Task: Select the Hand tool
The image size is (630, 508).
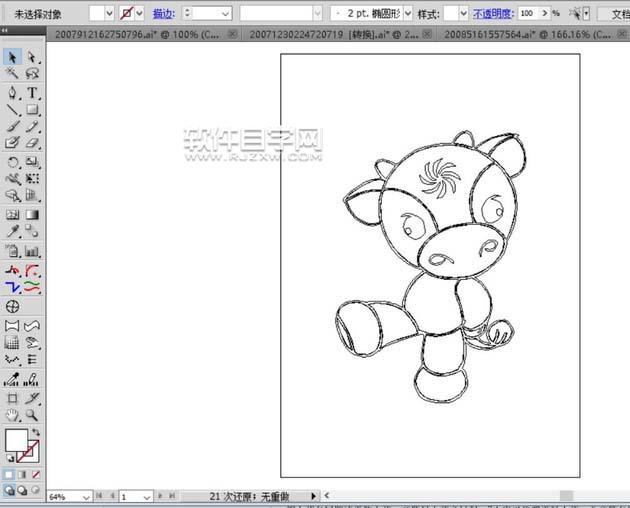Action: (12, 415)
